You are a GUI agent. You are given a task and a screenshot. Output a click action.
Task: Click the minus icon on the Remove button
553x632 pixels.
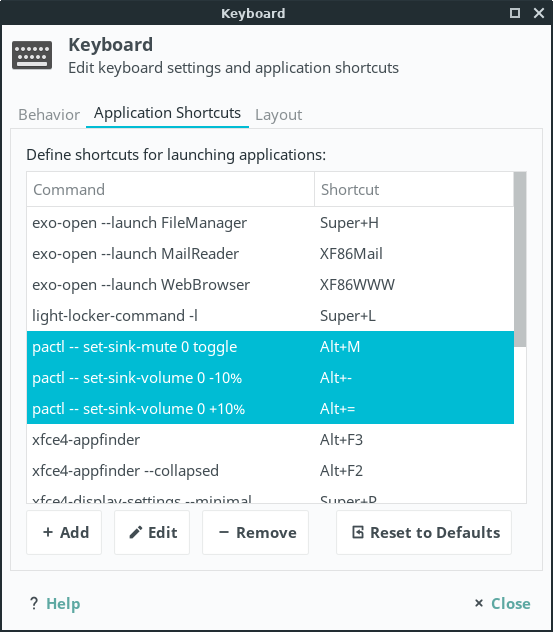224,532
